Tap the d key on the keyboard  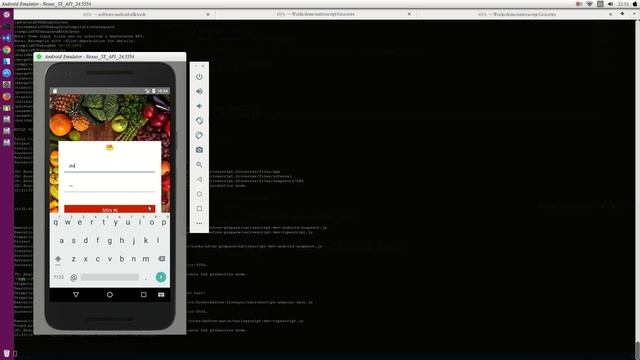pyautogui.click(x=86, y=240)
